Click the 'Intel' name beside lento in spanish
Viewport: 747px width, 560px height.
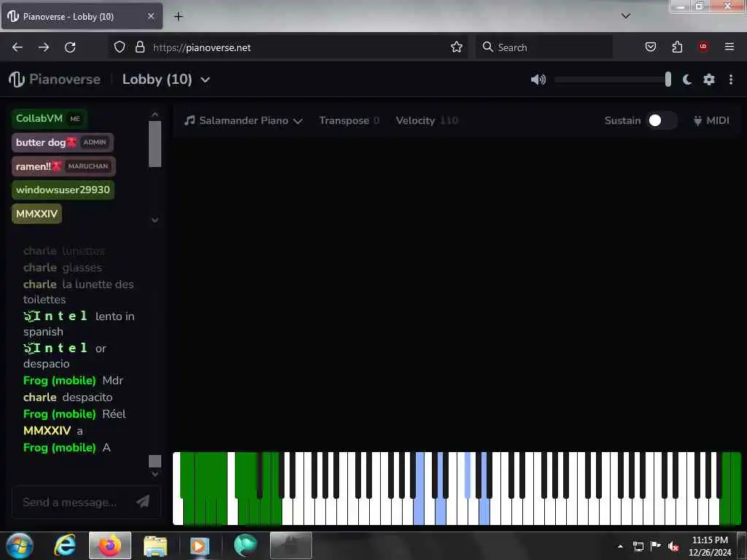coord(55,316)
